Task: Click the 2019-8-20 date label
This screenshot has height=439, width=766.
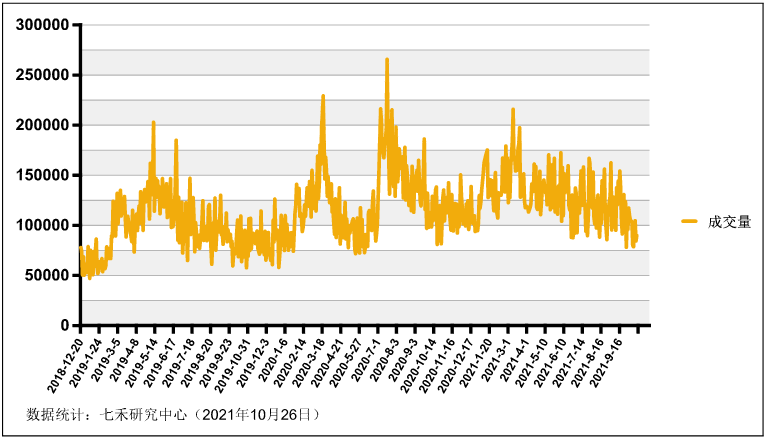Action: 197,362
